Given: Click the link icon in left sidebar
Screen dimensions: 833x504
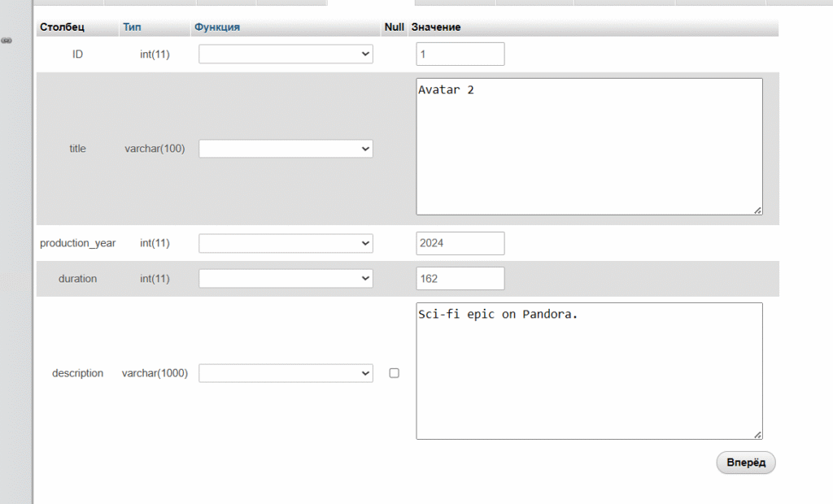Looking at the screenshot, I should [x=7, y=41].
